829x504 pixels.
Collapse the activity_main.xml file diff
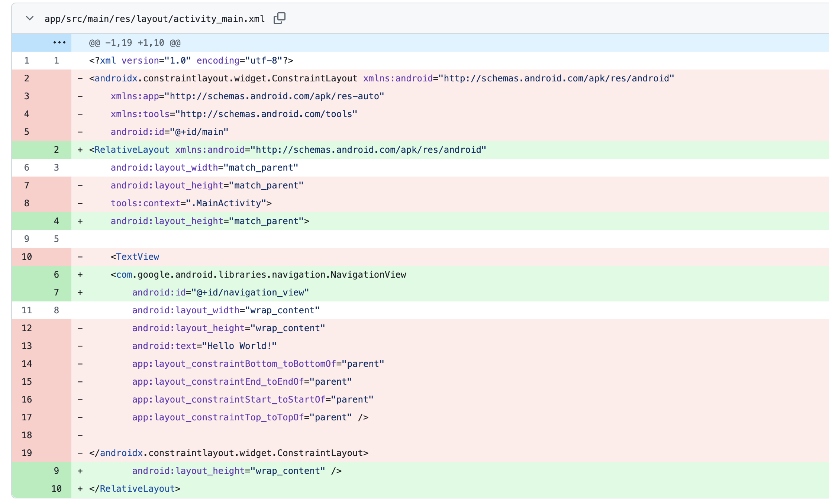point(30,18)
